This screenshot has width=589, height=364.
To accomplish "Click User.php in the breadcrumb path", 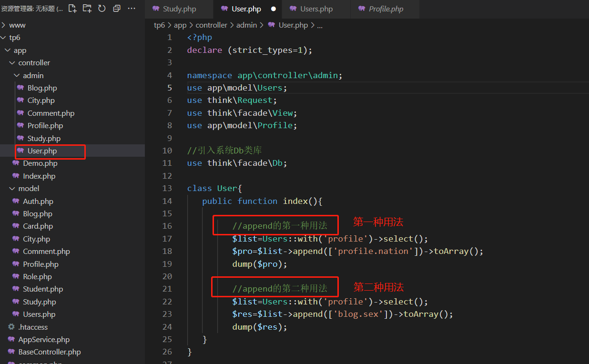I will [293, 25].
